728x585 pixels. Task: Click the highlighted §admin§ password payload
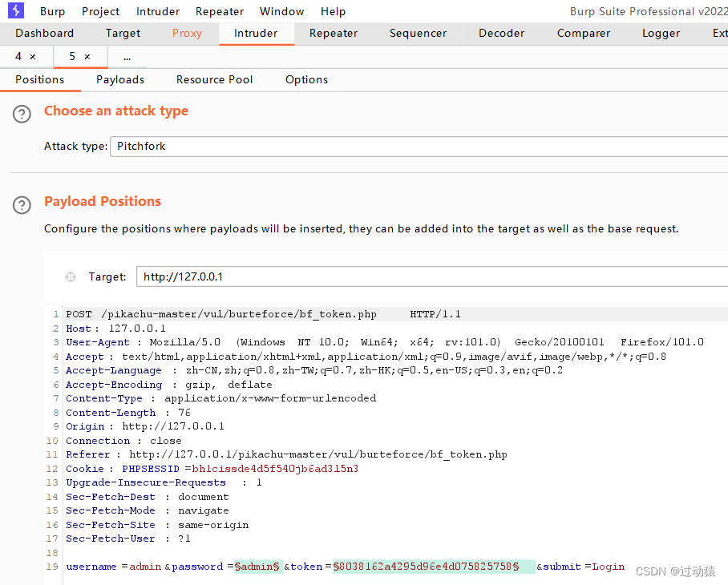click(x=258, y=567)
